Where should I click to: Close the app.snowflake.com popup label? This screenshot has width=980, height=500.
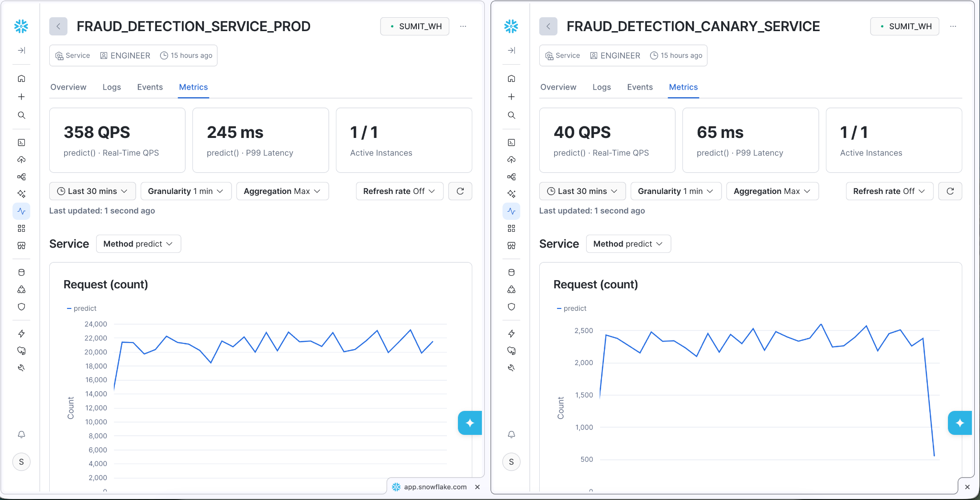coord(478,487)
